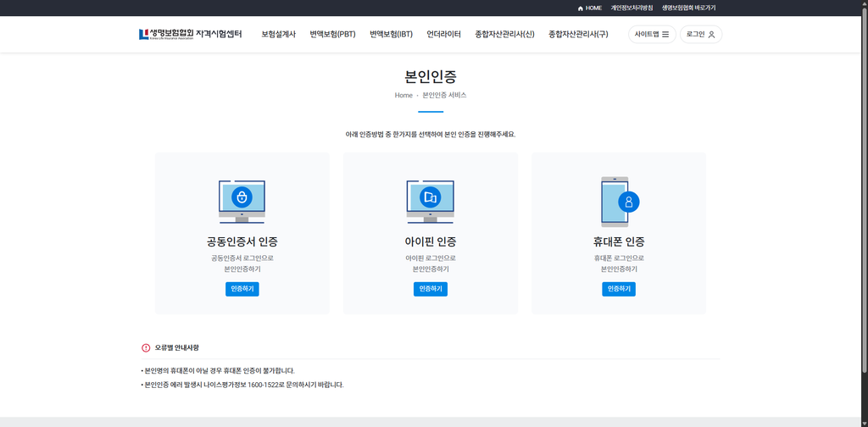This screenshot has width=868, height=427.
Task: Click the 본인인증 서비스 breadcrumb
Action: [x=444, y=95]
